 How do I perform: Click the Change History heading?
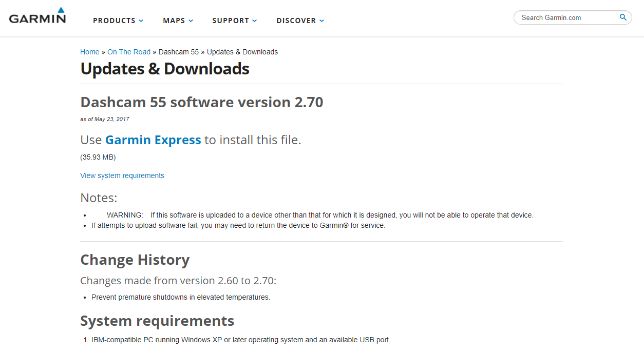pos(135,260)
